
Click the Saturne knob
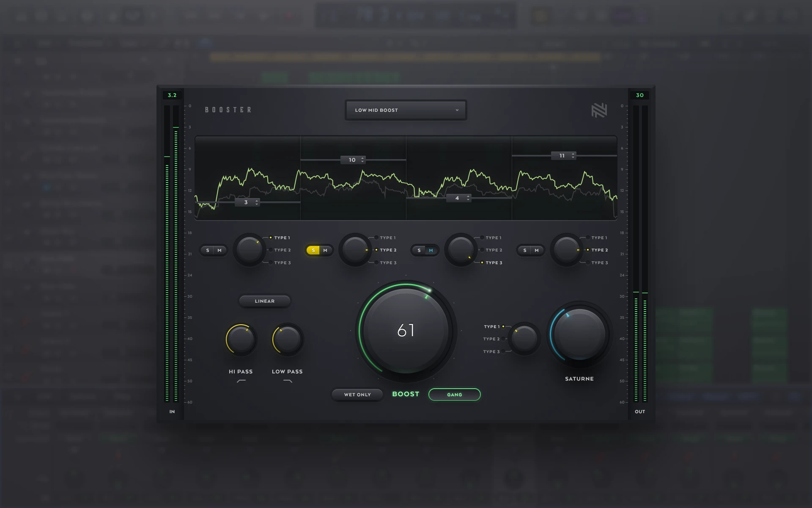[579, 334]
